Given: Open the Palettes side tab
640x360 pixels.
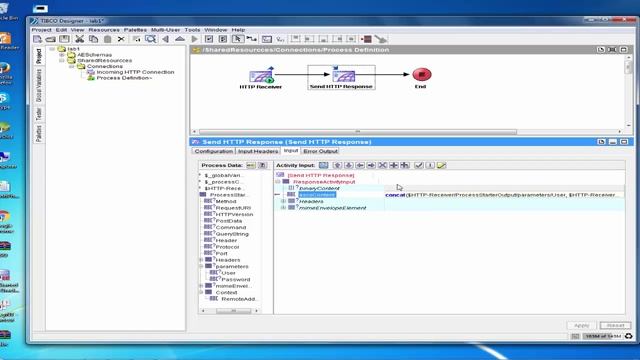Looking at the screenshot, I should [x=39, y=133].
